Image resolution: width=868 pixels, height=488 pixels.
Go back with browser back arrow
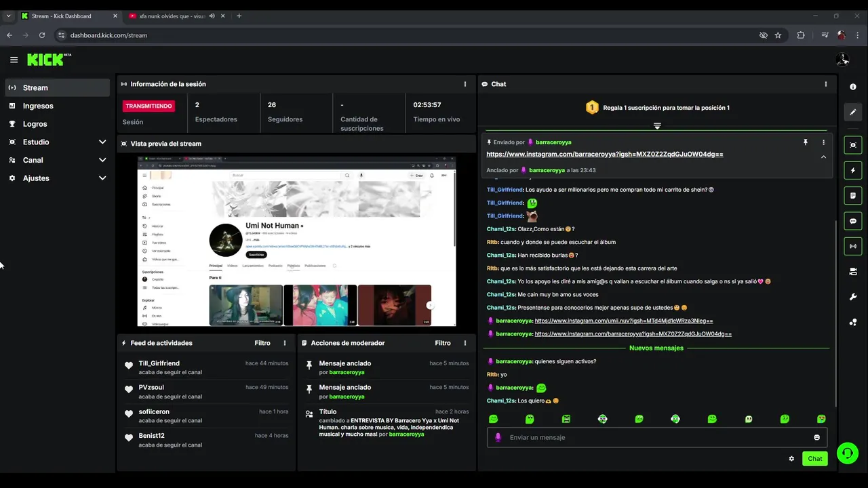click(9, 35)
